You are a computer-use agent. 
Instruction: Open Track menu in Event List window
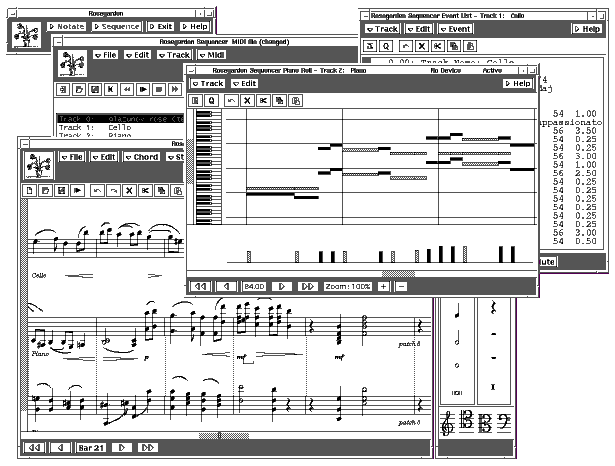382,29
